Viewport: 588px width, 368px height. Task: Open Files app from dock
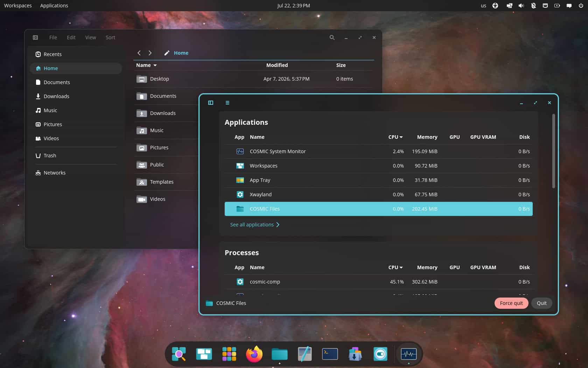tap(280, 354)
